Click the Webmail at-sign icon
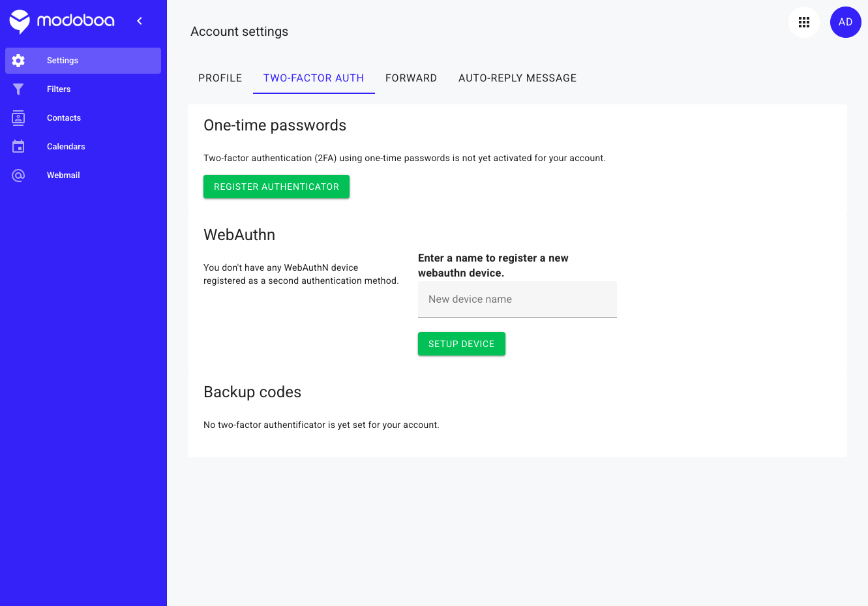 (18, 175)
